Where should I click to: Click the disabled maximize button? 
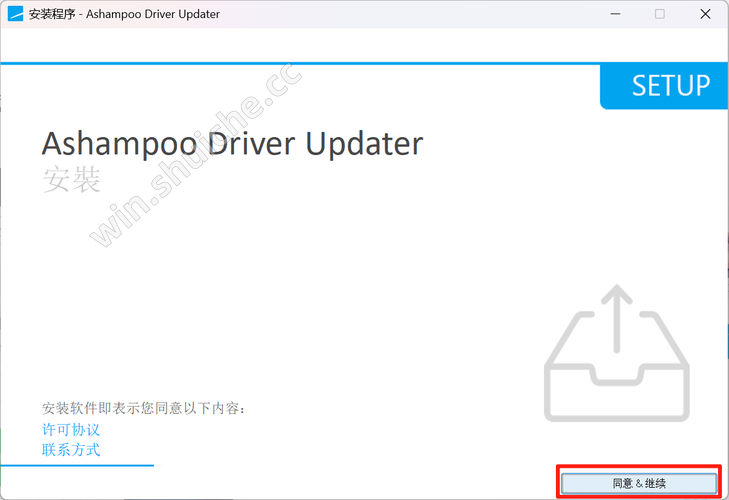(x=660, y=14)
